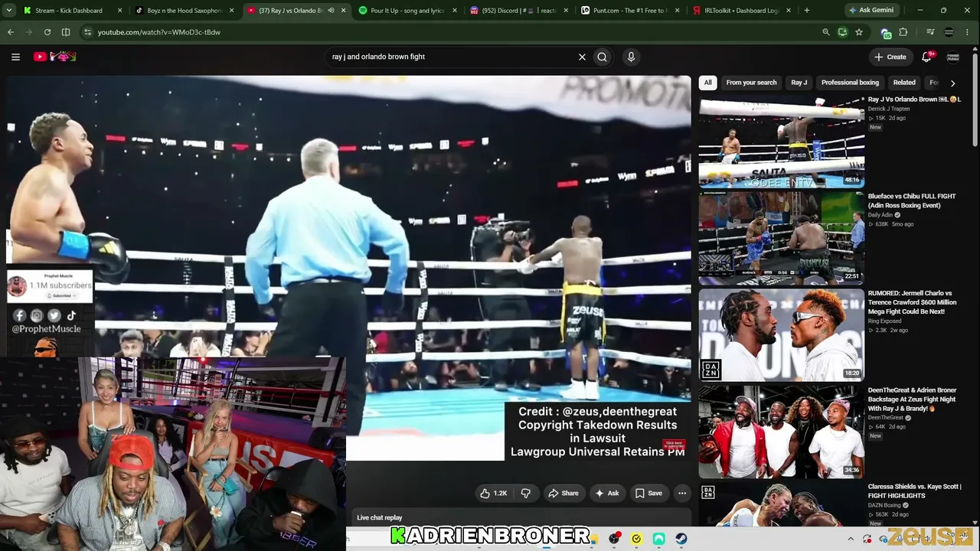980x551 pixels.
Task: Open Claressa Shields vs. Kaye Scott title
Action: pyautogui.click(x=914, y=491)
